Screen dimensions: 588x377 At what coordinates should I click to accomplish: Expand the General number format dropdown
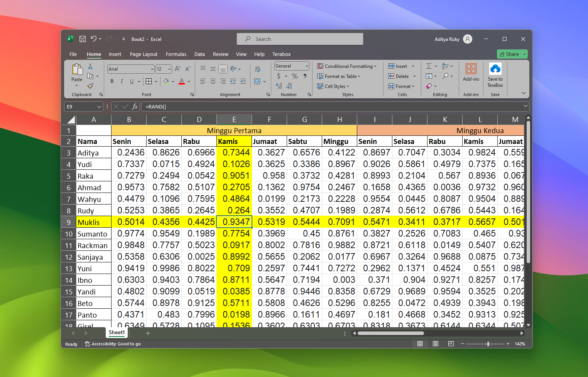(x=307, y=66)
